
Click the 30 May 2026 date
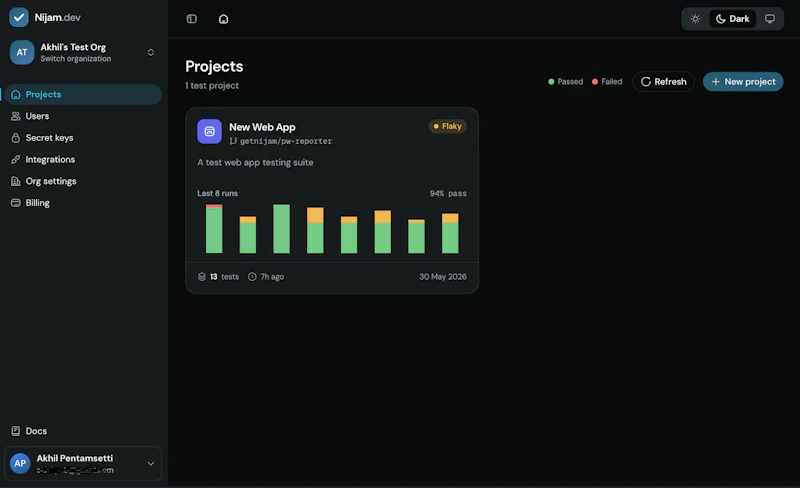(443, 277)
